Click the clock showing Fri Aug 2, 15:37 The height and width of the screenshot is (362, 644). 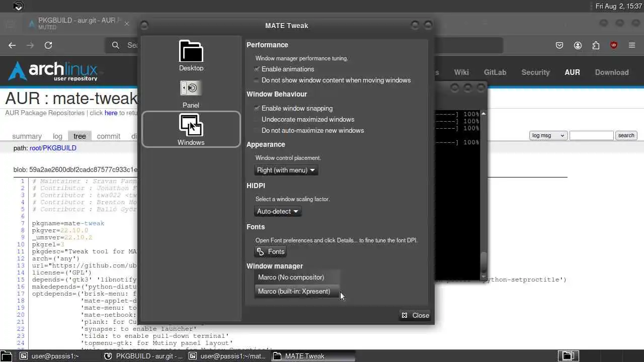618,7
